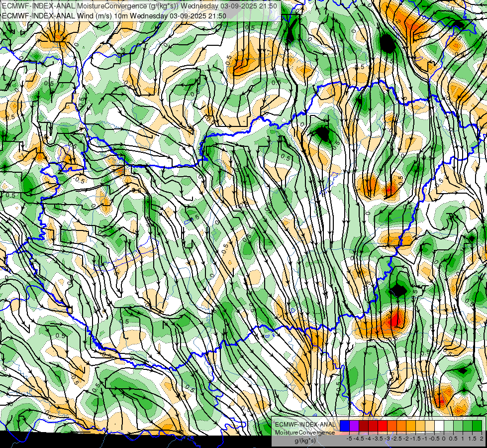Click the legend '2' tick label
The width and height of the screenshot is (487, 448).
click(482, 439)
